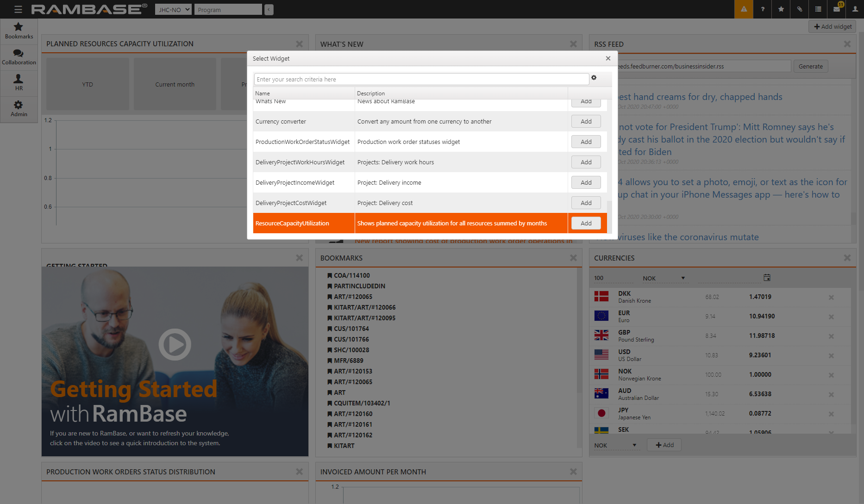Open the user profile icon
The image size is (864, 504).
tap(855, 9)
